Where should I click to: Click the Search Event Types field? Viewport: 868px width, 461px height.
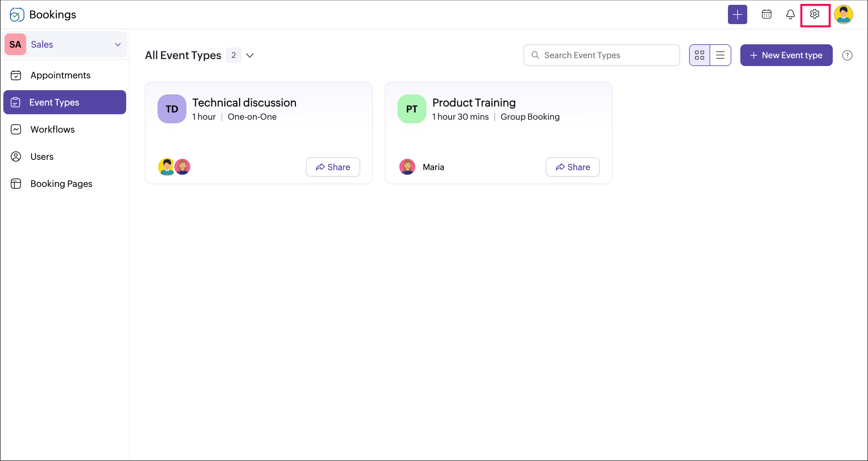[601, 55]
